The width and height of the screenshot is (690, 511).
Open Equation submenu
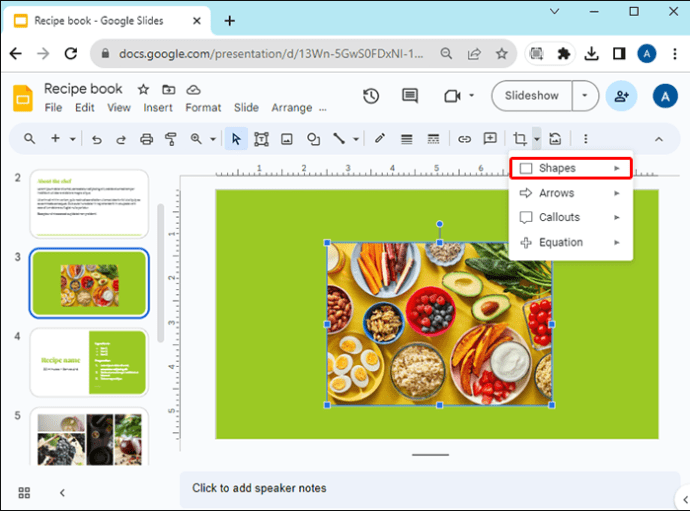[x=571, y=243]
